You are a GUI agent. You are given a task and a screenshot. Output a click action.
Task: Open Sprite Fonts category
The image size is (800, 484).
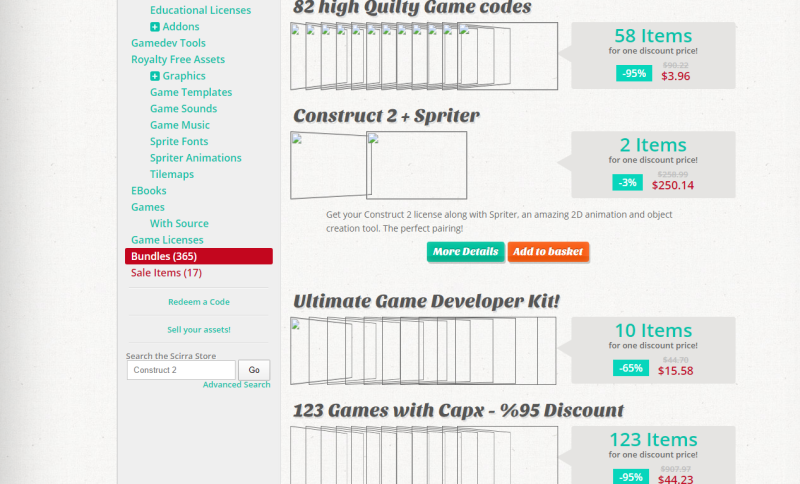point(179,141)
